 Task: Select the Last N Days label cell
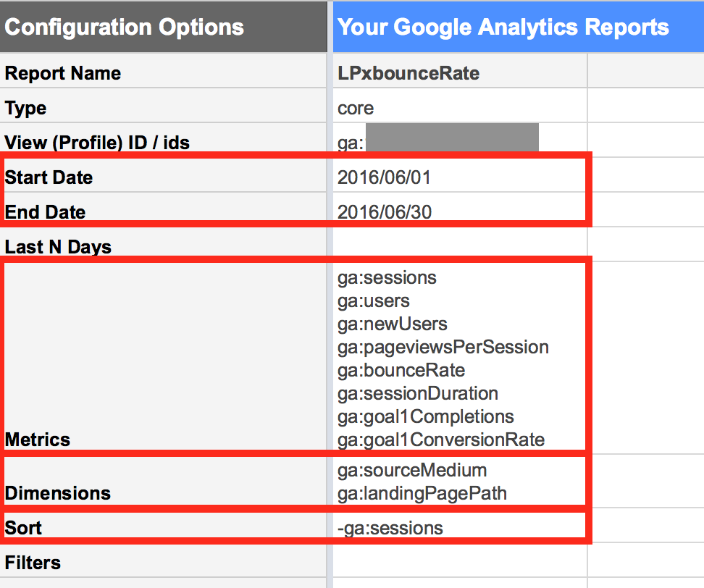[x=164, y=244]
